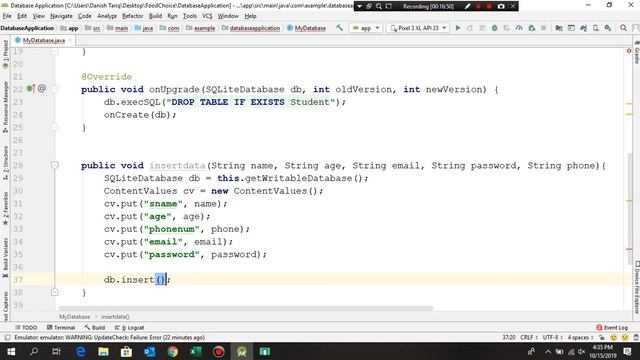Viewport: 640px width, 360px height.
Task: Change 4 spaces indent setting
Action: [x=580, y=338]
